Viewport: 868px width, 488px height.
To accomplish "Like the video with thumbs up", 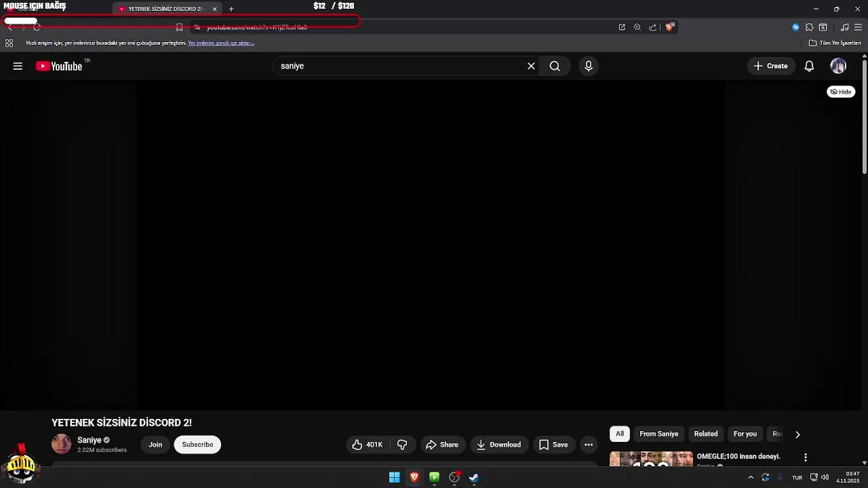I will [x=368, y=445].
